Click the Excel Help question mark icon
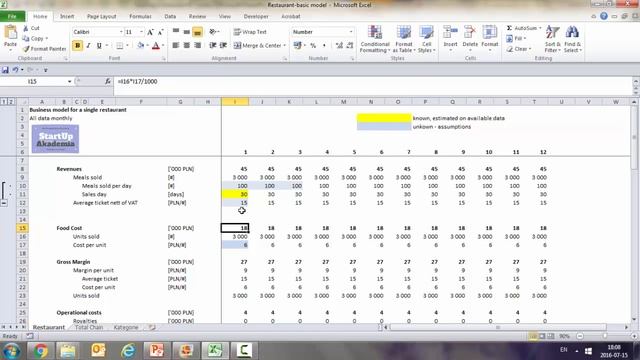Image resolution: width=640 pixels, height=360 pixels. click(604, 16)
